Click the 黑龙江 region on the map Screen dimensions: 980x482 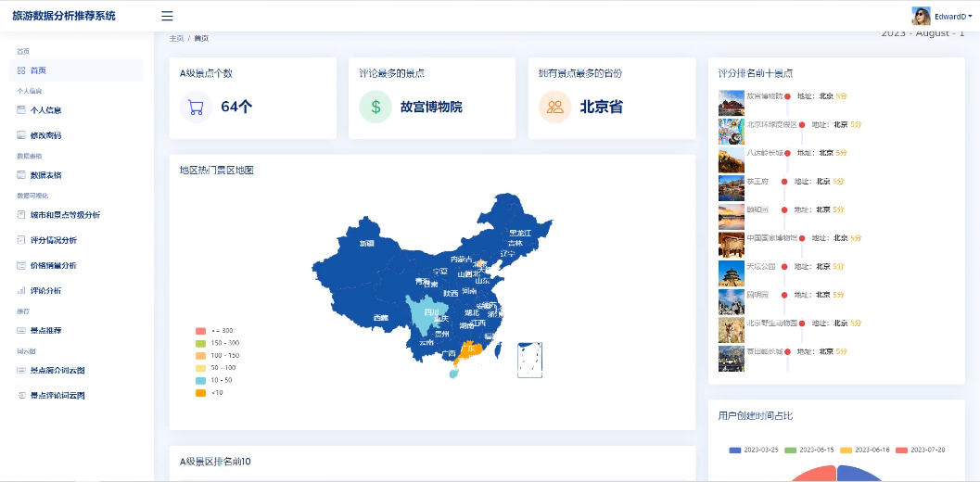click(522, 222)
